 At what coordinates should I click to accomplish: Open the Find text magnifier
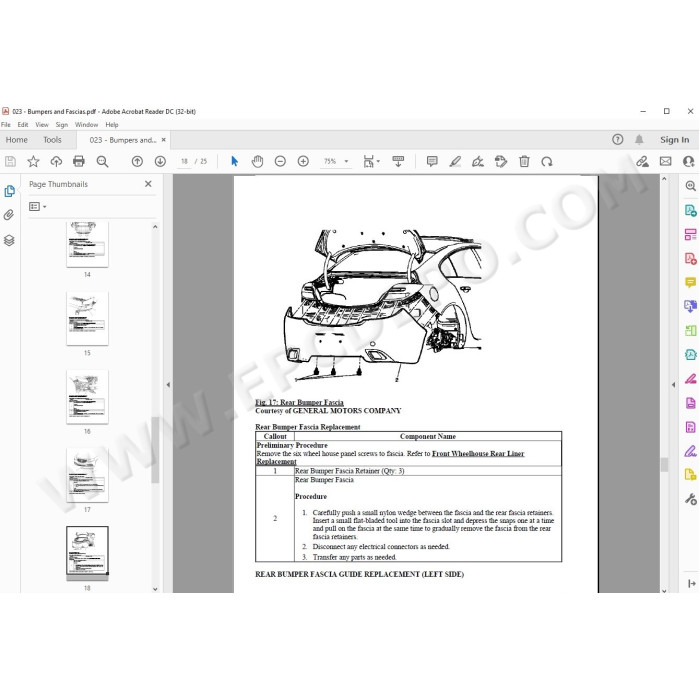point(102,162)
